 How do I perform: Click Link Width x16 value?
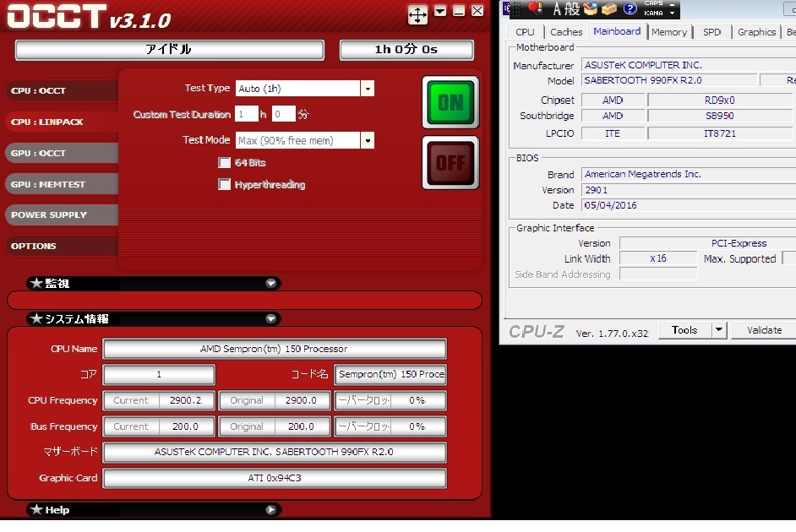(658, 258)
